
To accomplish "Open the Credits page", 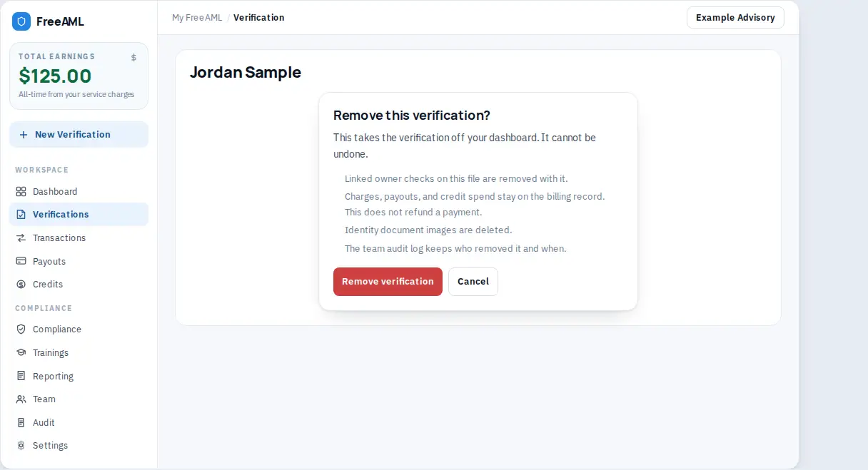I will [79, 285].
